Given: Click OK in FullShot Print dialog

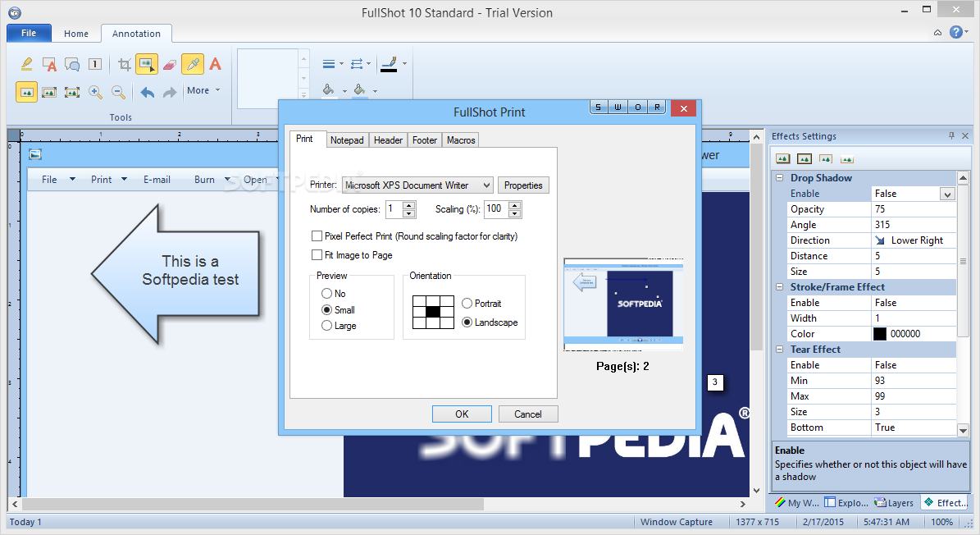Looking at the screenshot, I should point(462,414).
